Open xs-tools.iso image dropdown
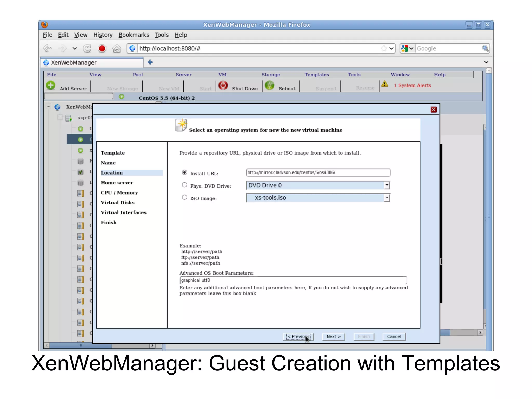This screenshot has width=532, height=399. point(387,198)
